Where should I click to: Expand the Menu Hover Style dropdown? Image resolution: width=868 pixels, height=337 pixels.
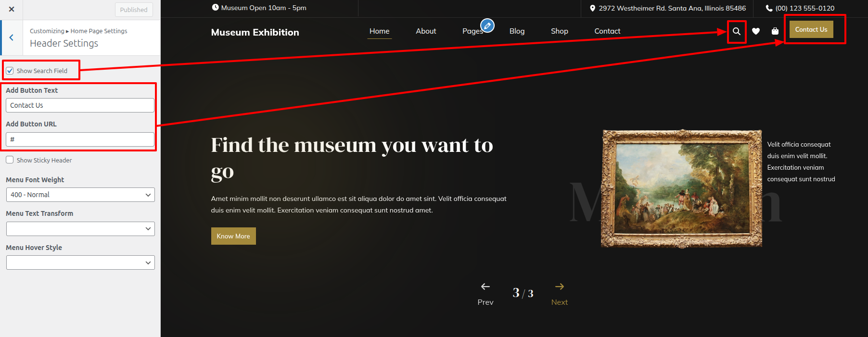point(80,262)
